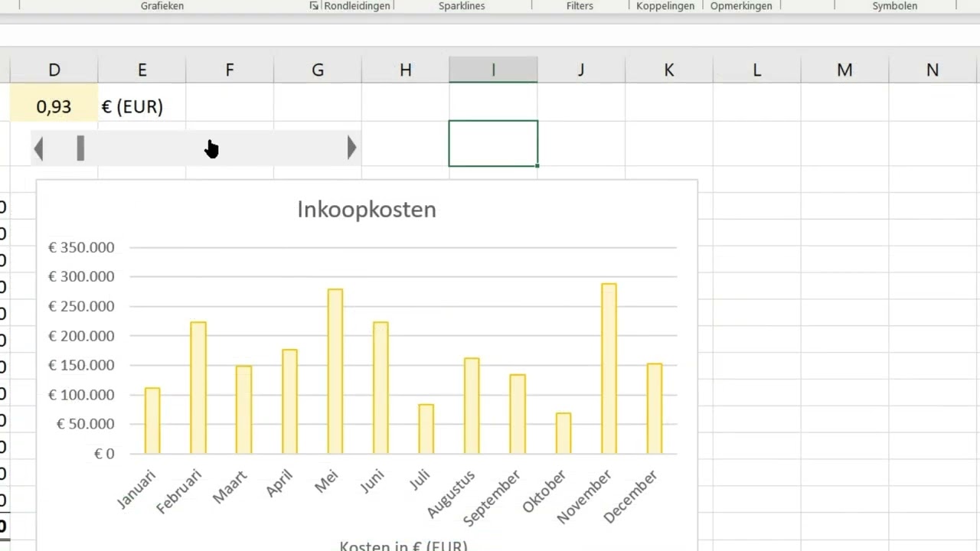Click the Januari category label
Image resolution: width=980 pixels, height=551 pixels.
point(136,488)
